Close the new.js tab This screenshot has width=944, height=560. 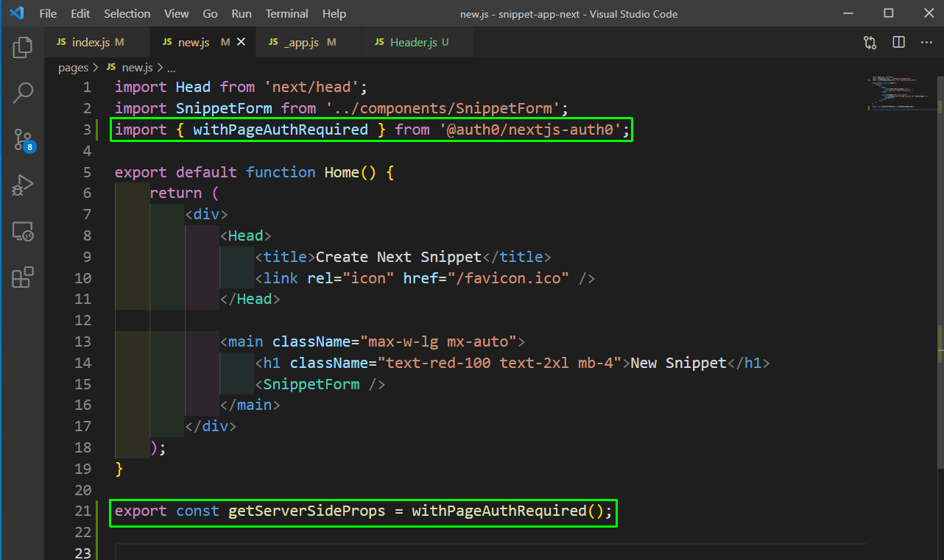(x=240, y=43)
